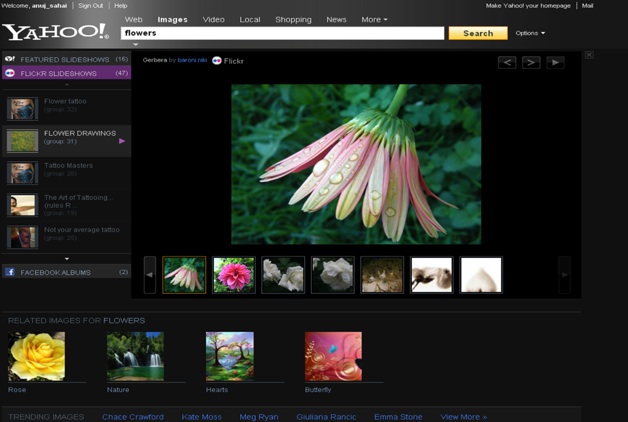Switch to the Video search tab
The image size is (628, 422).
pos(214,19)
